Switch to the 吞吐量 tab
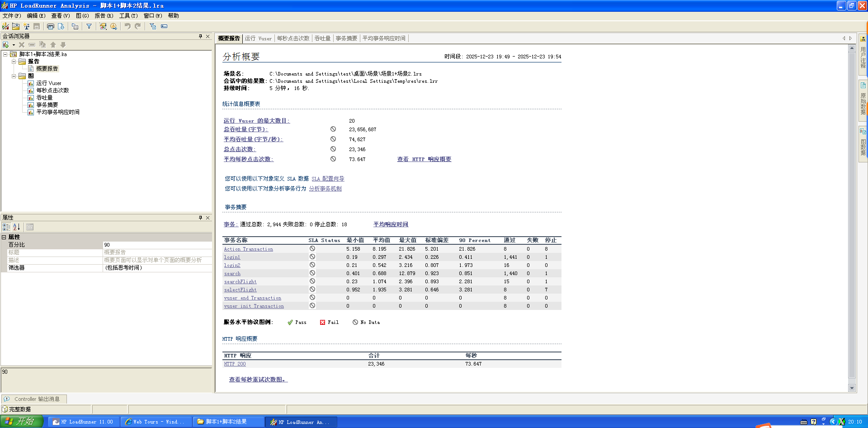This screenshot has width=868, height=428. (322, 38)
